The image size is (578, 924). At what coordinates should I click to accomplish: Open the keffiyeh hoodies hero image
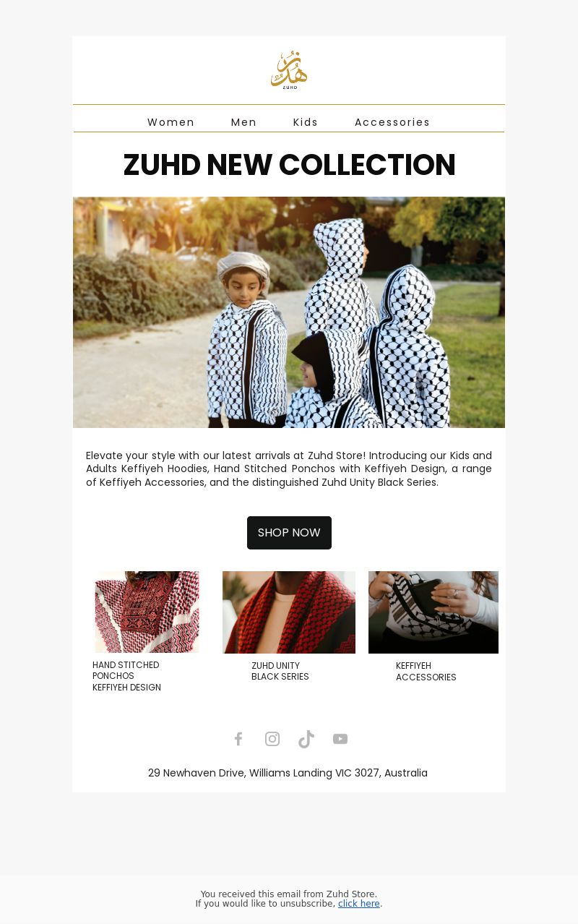289,312
